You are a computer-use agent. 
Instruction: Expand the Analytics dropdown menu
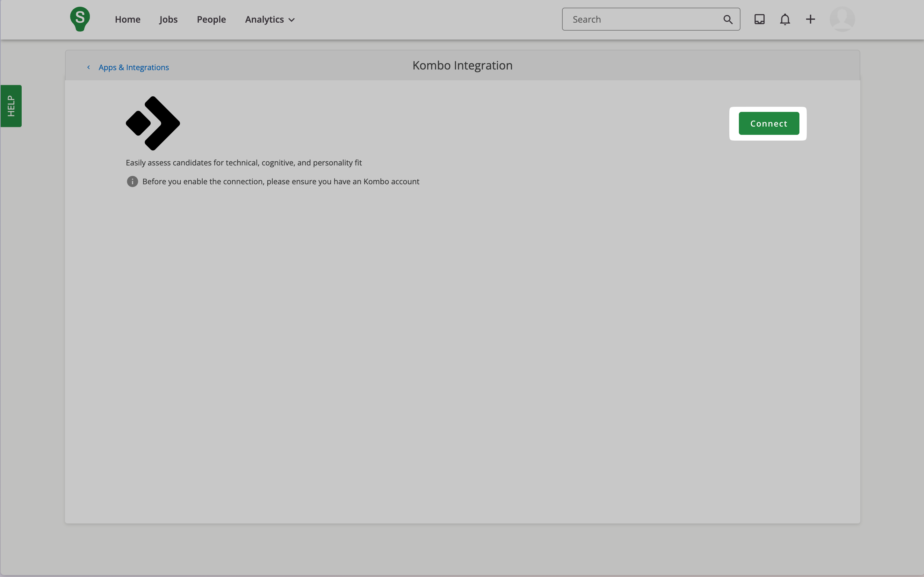[270, 19]
